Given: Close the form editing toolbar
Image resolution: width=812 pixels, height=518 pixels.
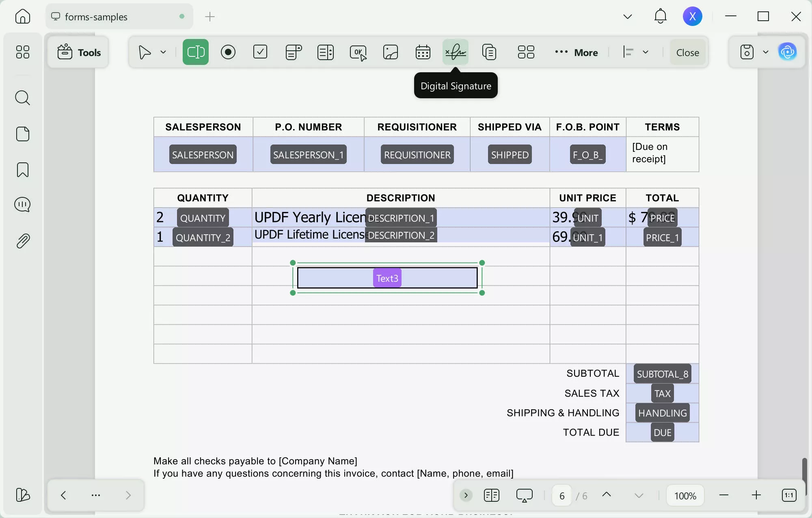Looking at the screenshot, I should [x=687, y=52].
